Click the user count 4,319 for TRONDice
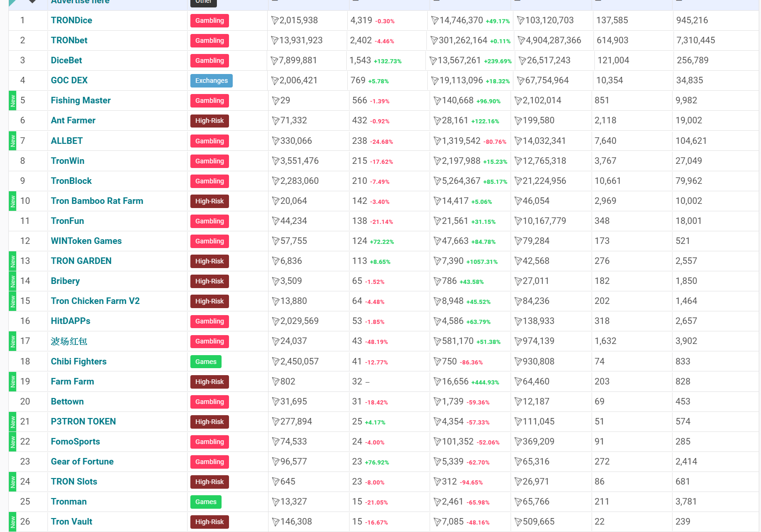The height and width of the screenshot is (532, 761). pos(361,20)
